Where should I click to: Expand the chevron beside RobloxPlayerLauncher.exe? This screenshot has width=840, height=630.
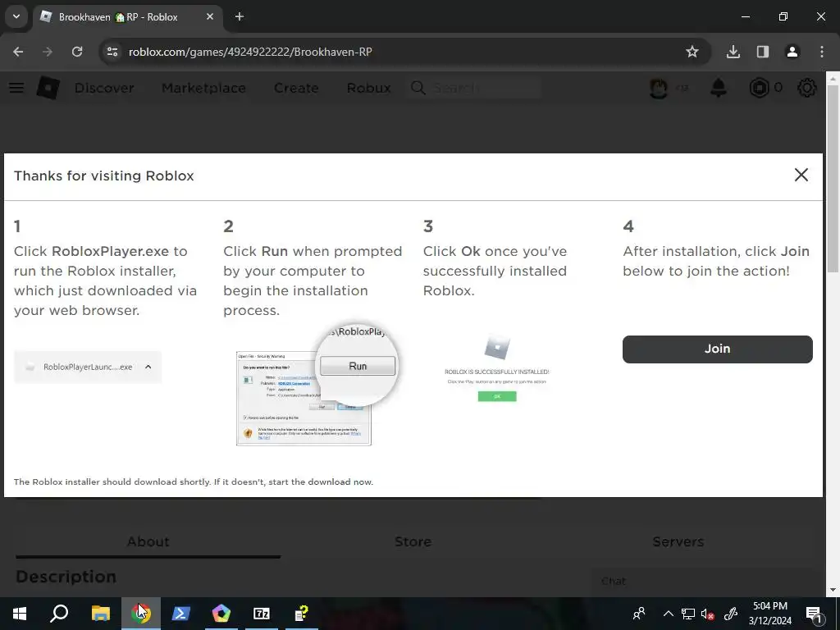[x=148, y=367]
